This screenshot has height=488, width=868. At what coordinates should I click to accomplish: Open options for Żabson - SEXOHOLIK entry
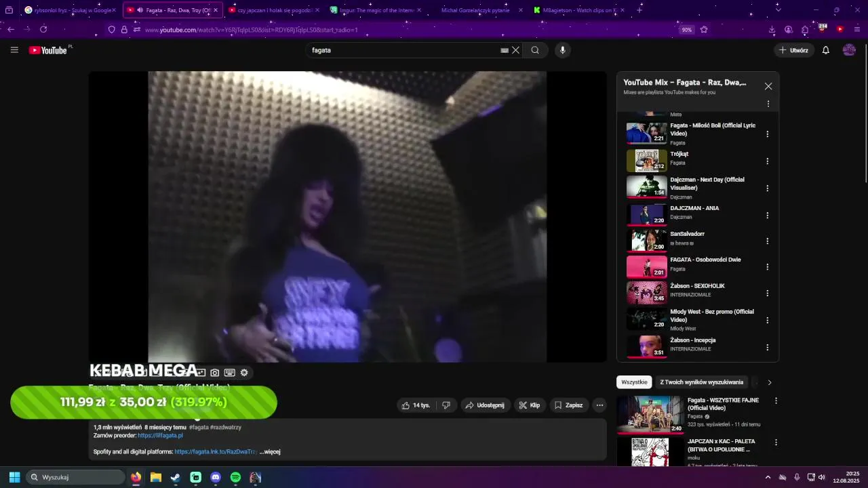[767, 293]
